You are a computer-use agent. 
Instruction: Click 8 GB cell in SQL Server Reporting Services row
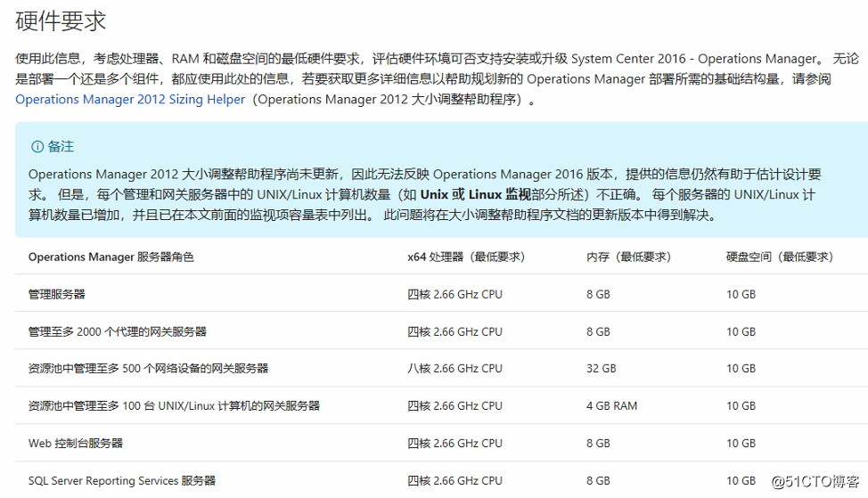coord(598,481)
